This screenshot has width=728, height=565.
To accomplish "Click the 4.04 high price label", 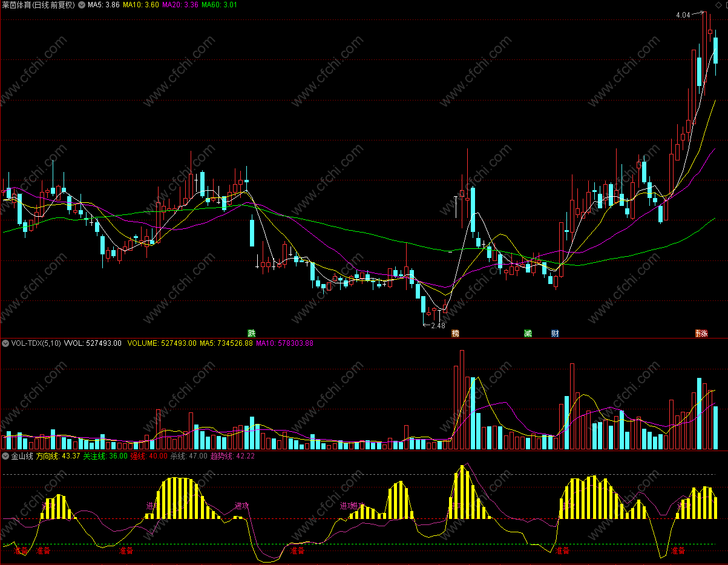I will [683, 15].
